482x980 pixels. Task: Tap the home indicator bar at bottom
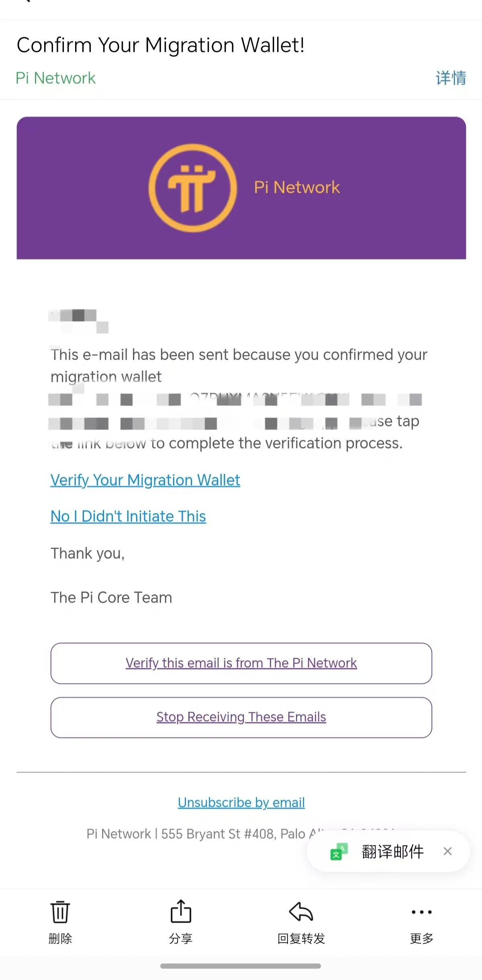point(241,966)
